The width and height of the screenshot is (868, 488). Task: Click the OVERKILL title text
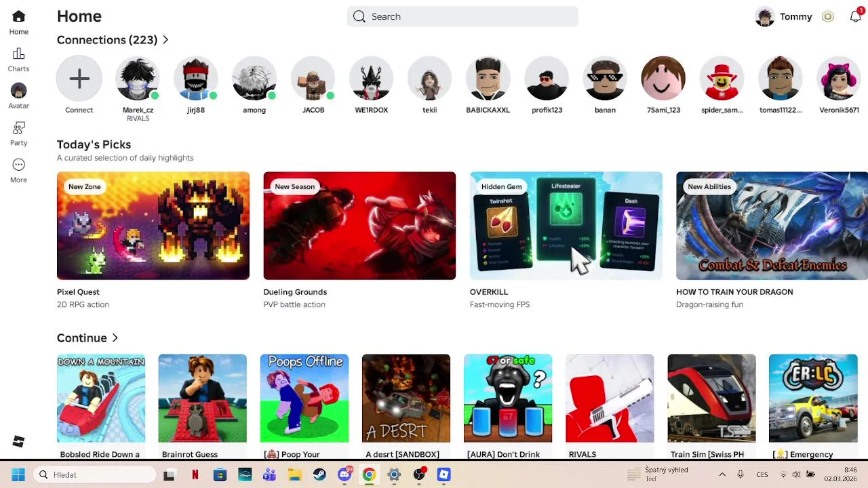coord(489,292)
